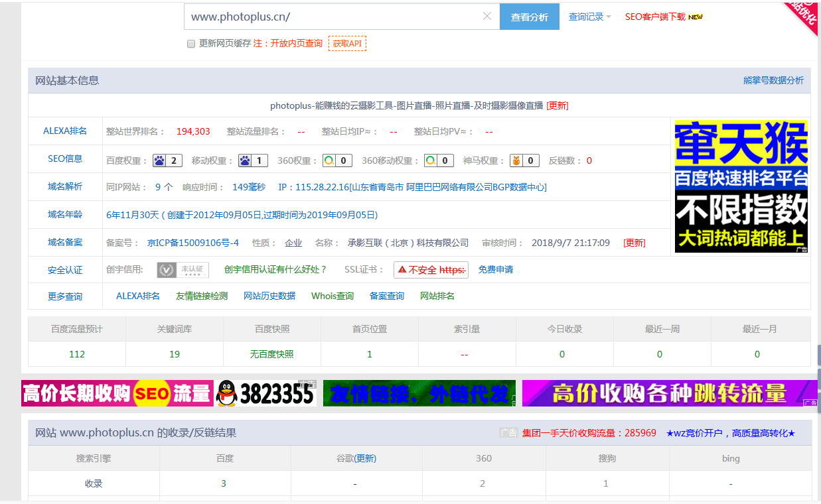
Task: Click response time 149毫秒
Action: coord(249,187)
